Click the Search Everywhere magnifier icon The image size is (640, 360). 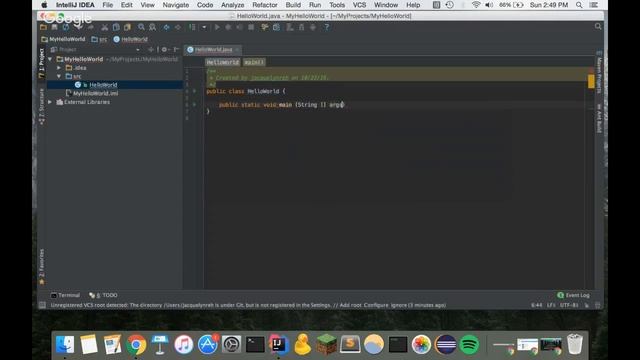598,27
